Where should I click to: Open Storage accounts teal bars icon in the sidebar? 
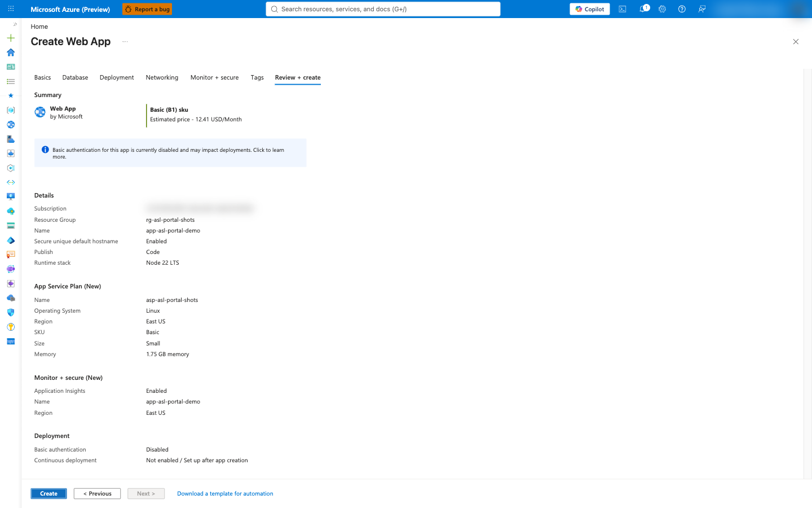(x=11, y=226)
